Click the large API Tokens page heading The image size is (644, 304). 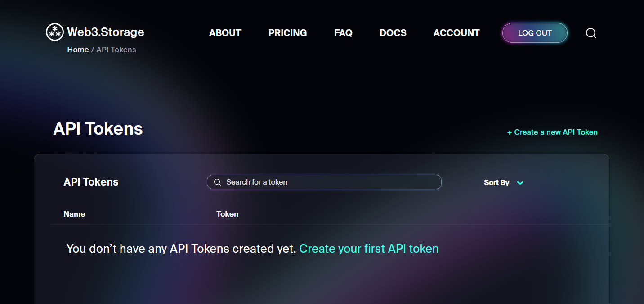coord(98,129)
